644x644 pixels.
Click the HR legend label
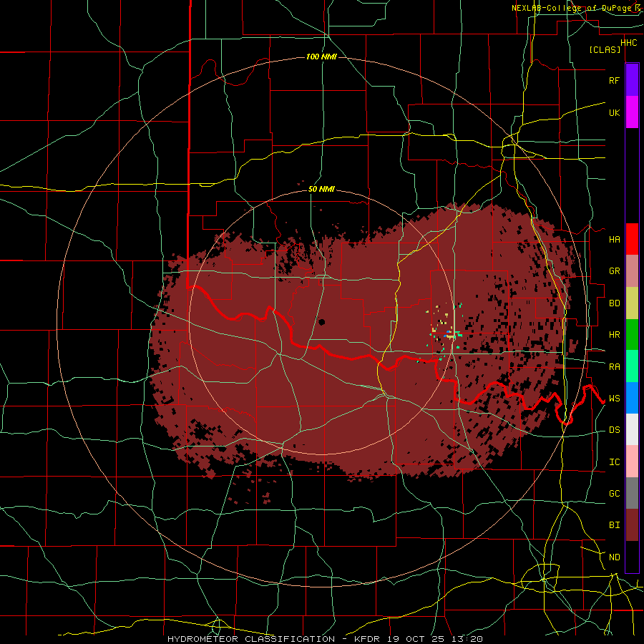point(614,335)
